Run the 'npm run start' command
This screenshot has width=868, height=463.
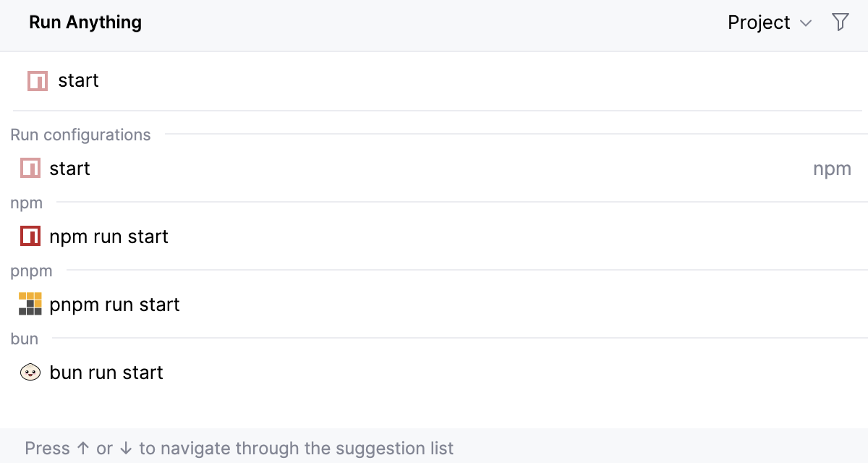pyautogui.click(x=109, y=236)
